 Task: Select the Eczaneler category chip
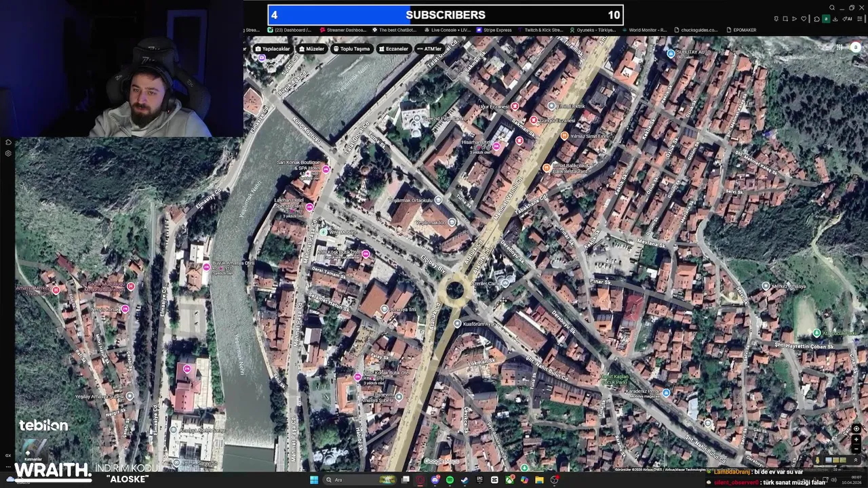393,49
